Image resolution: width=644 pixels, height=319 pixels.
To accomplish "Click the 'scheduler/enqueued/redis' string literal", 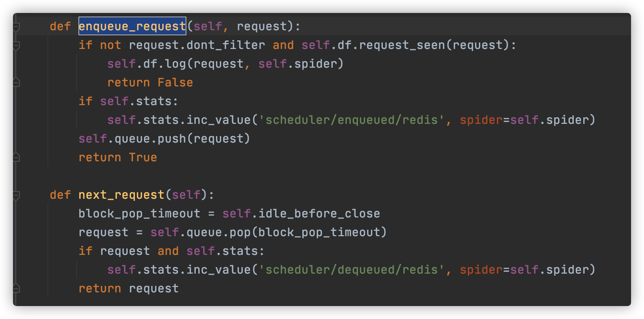I will (x=352, y=120).
